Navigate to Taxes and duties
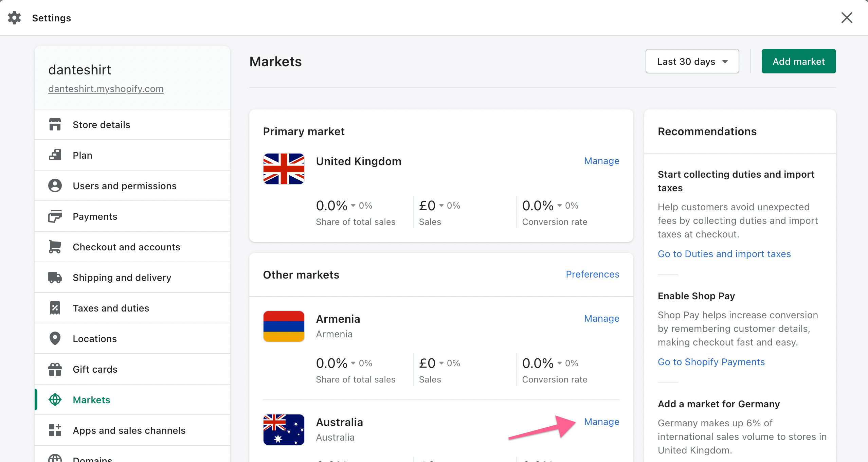 132,308
